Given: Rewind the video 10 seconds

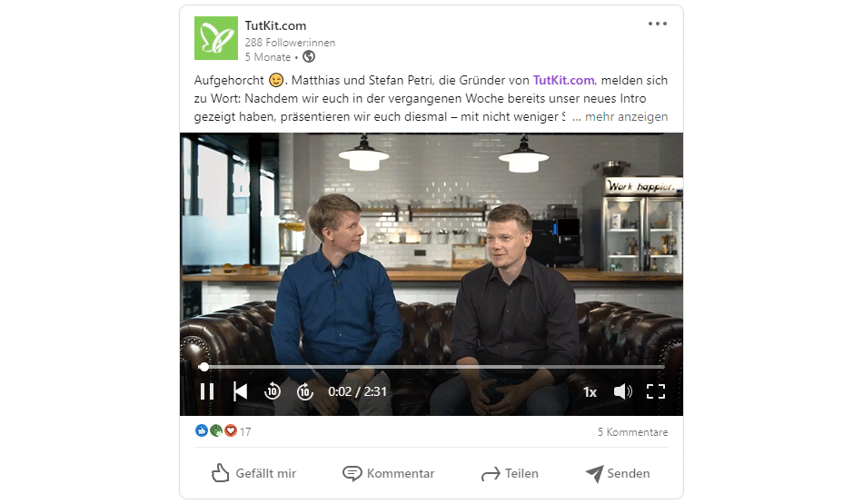Looking at the screenshot, I should 273,391.
